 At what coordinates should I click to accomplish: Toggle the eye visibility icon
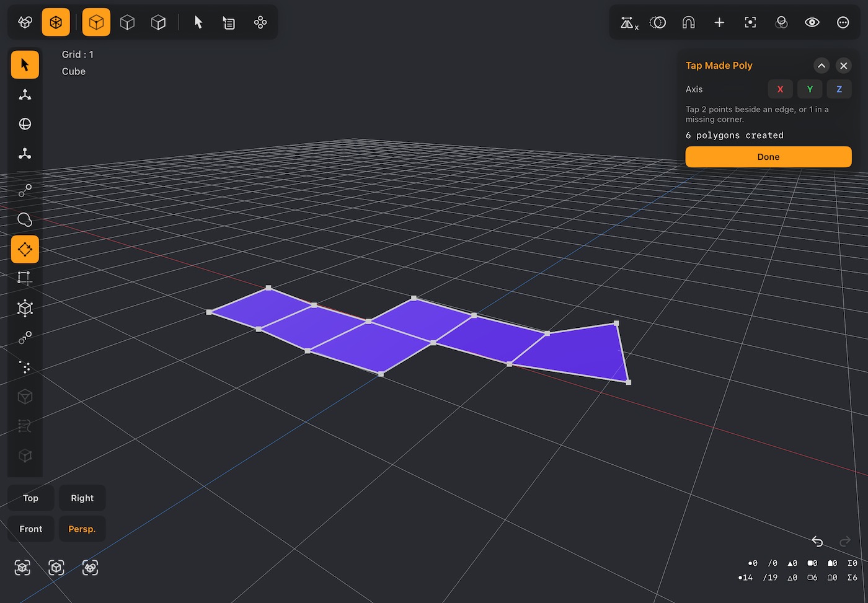coord(812,22)
